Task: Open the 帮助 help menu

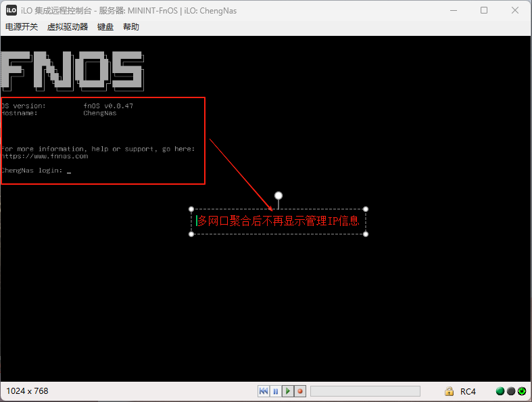Action: point(131,27)
